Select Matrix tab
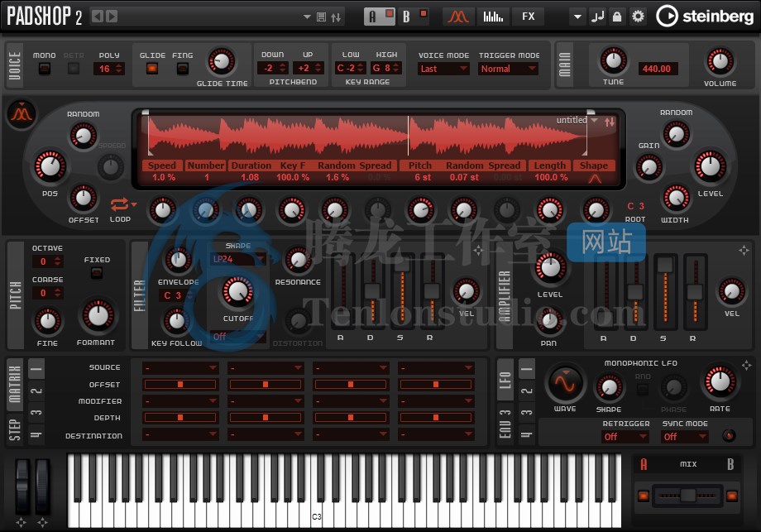 click(15, 384)
